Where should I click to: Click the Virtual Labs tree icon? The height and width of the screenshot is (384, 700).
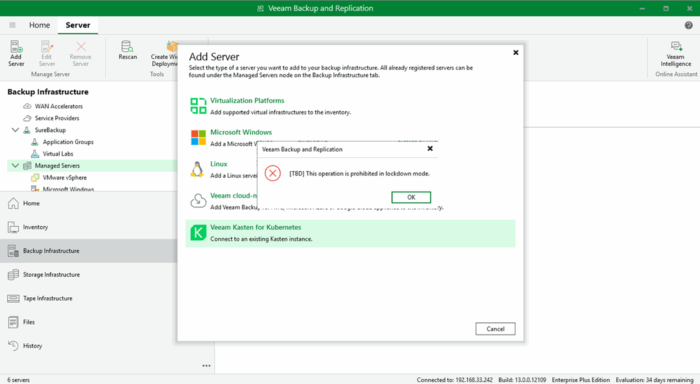pos(35,154)
